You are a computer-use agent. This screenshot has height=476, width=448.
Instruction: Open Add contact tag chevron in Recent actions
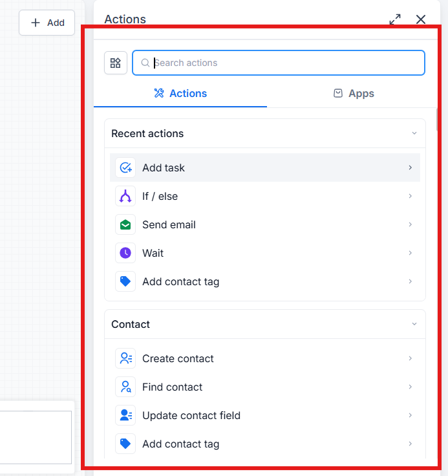click(x=410, y=281)
